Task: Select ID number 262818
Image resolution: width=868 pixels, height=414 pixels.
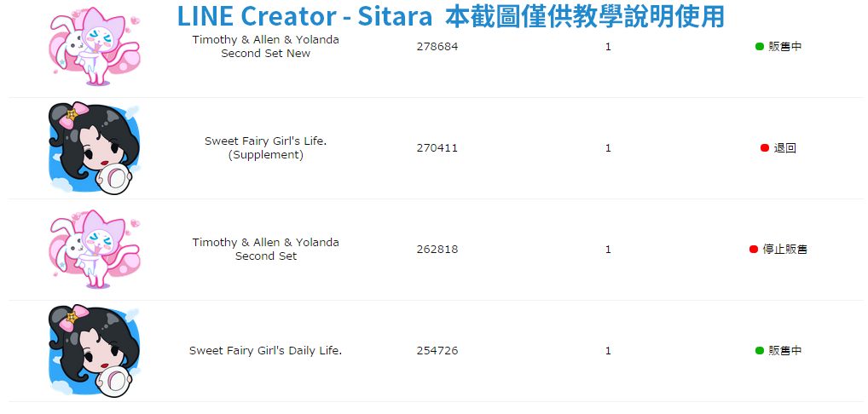Action: coord(437,250)
